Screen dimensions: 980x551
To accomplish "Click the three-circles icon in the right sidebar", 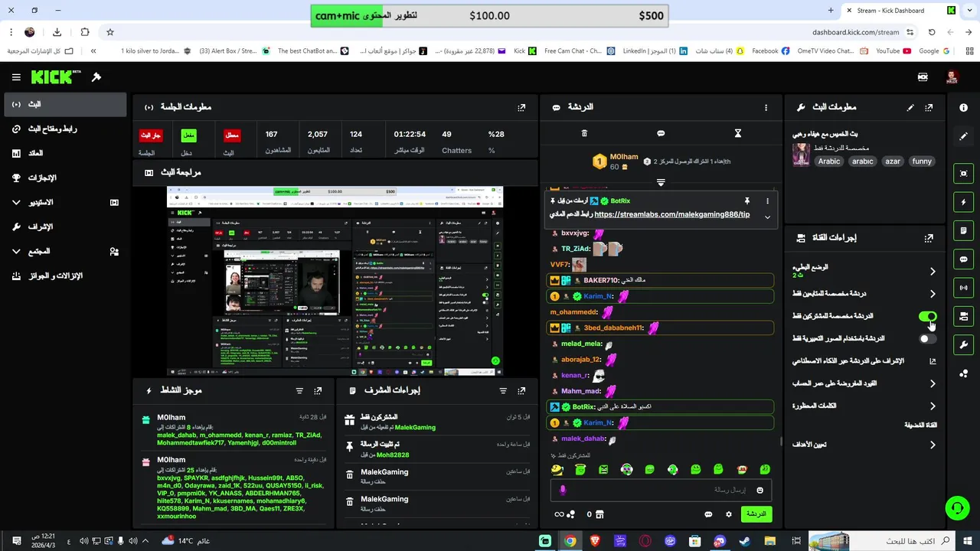I will tap(963, 373).
